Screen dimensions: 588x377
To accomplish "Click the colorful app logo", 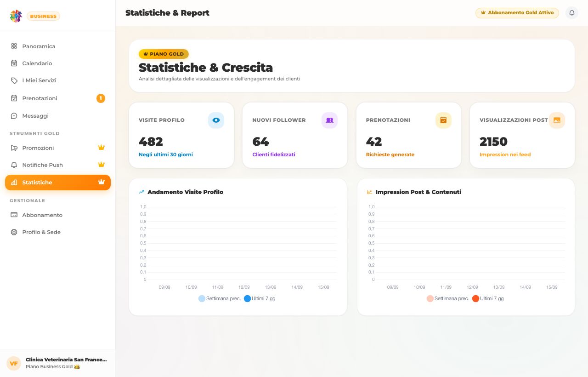I will [x=16, y=16].
